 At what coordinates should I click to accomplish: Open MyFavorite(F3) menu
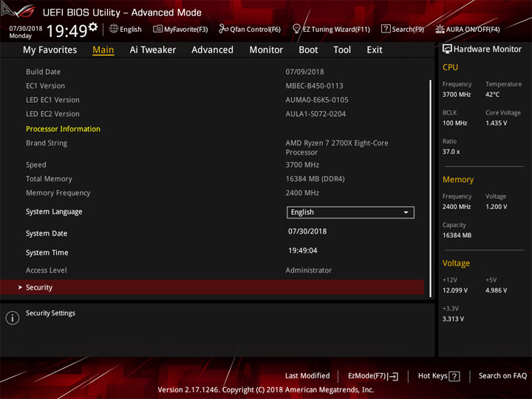(180, 29)
